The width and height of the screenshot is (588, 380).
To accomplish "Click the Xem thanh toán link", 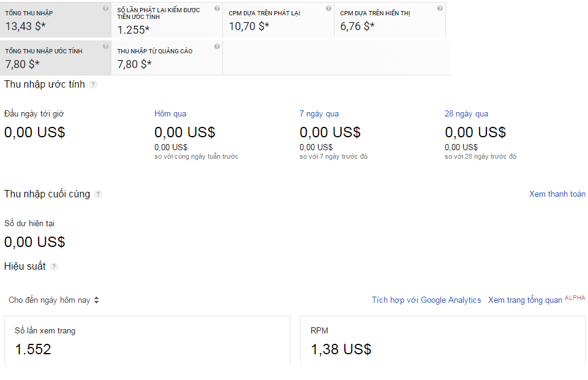I will 557,194.
